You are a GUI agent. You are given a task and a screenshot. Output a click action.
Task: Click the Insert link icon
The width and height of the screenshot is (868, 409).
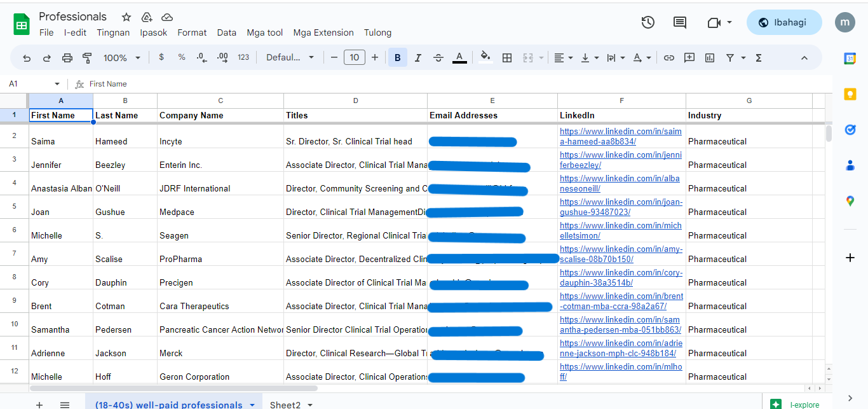tap(668, 58)
